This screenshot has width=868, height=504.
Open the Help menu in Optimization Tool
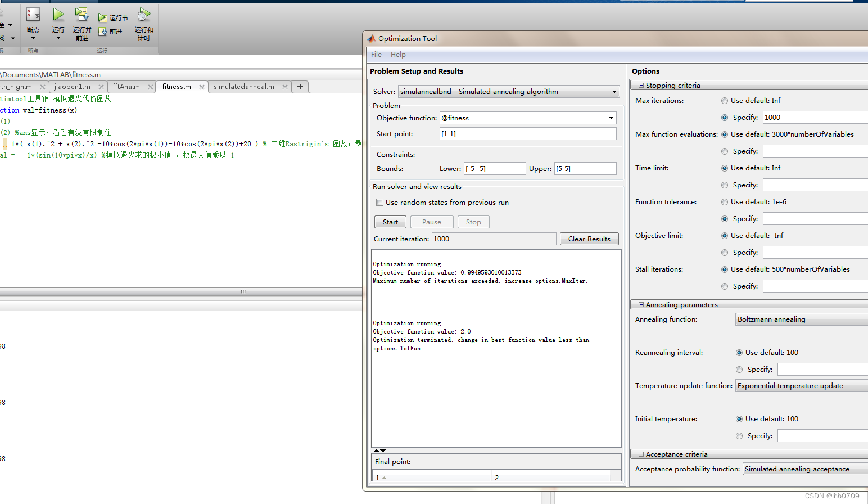click(398, 55)
